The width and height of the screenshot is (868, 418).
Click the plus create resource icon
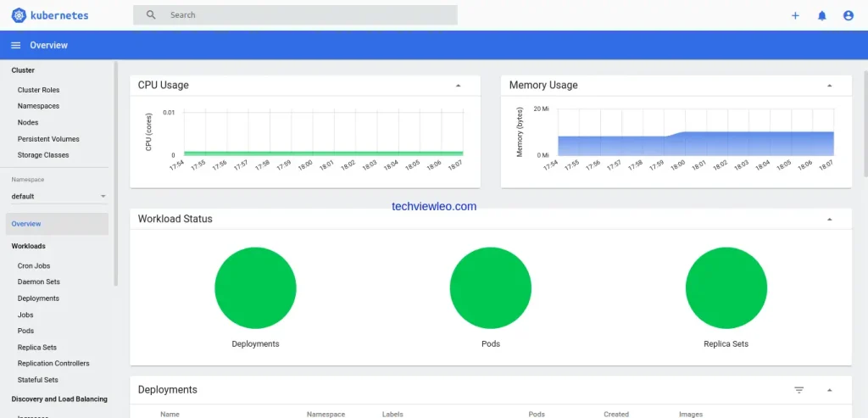pyautogui.click(x=795, y=15)
